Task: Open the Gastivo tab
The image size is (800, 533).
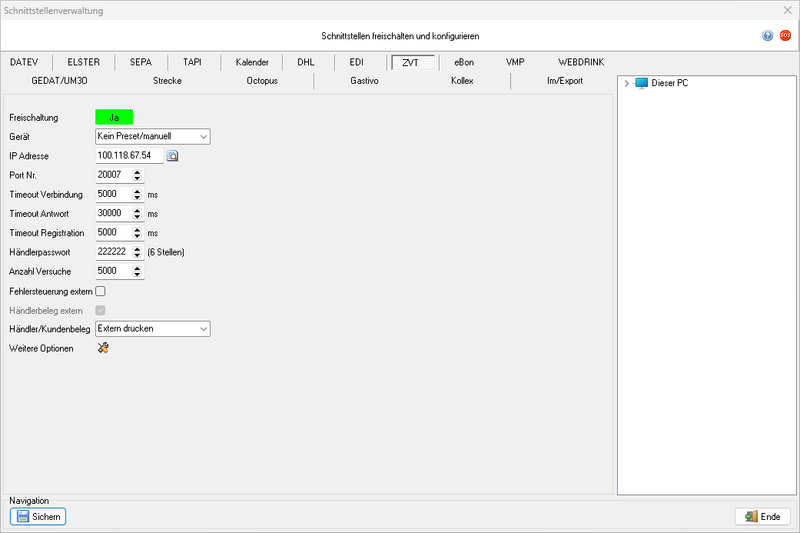Action: [363, 80]
